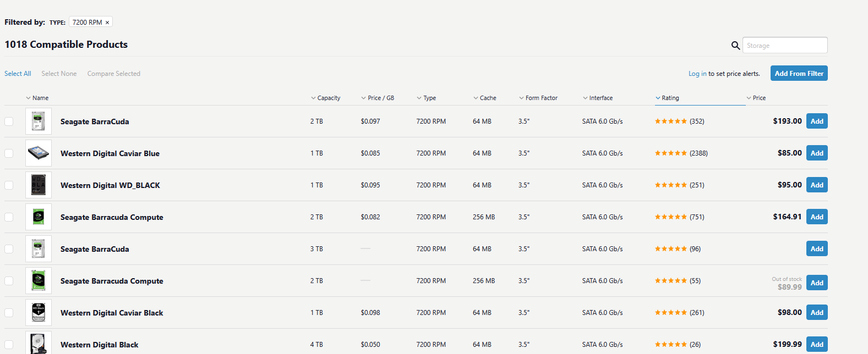The width and height of the screenshot is (868, 354).
Task: Click star rating with 26 reviews
Action: coord(670,345)
